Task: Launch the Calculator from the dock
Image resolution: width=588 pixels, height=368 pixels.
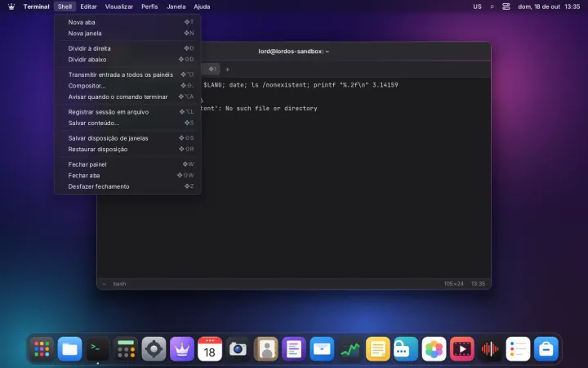Action: click(126, 349)
